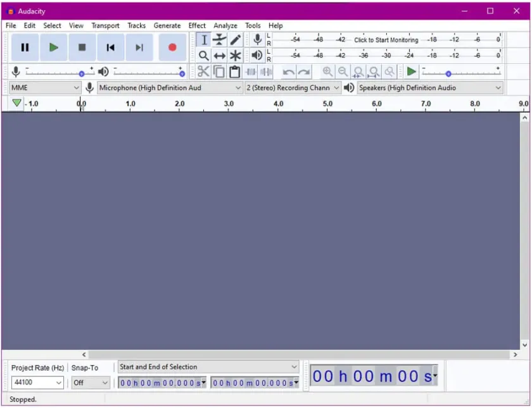
Task: Open the MME audio host dropdown
Action: click(x=44, y=87)
